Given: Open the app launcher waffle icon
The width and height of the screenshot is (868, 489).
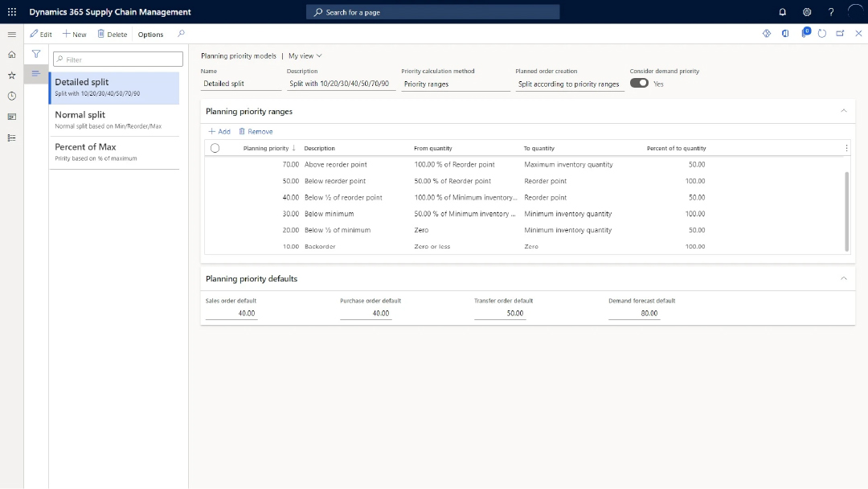Looking at the screenshot, I should click(x=11, y=12).
